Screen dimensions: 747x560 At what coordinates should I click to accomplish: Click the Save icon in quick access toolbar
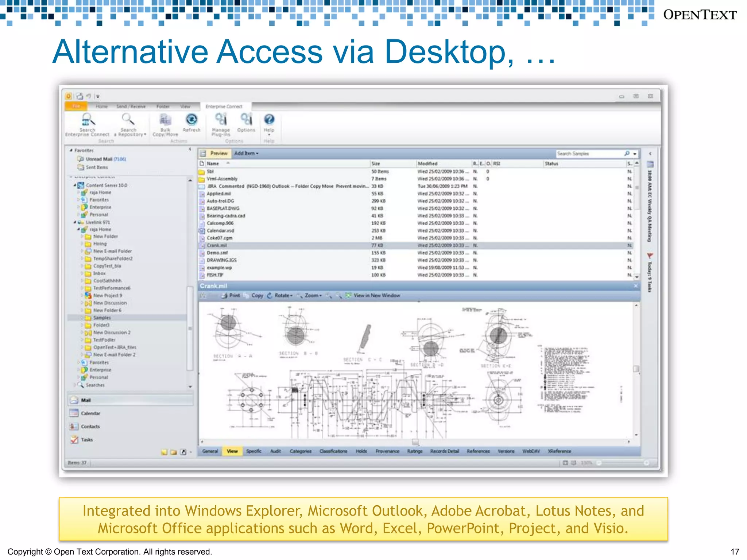(80, 96)
